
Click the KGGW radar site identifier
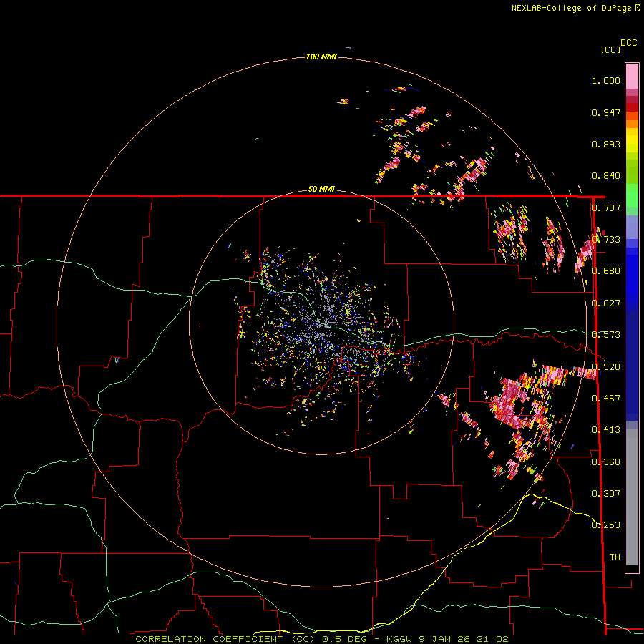[x=401, y=639]
